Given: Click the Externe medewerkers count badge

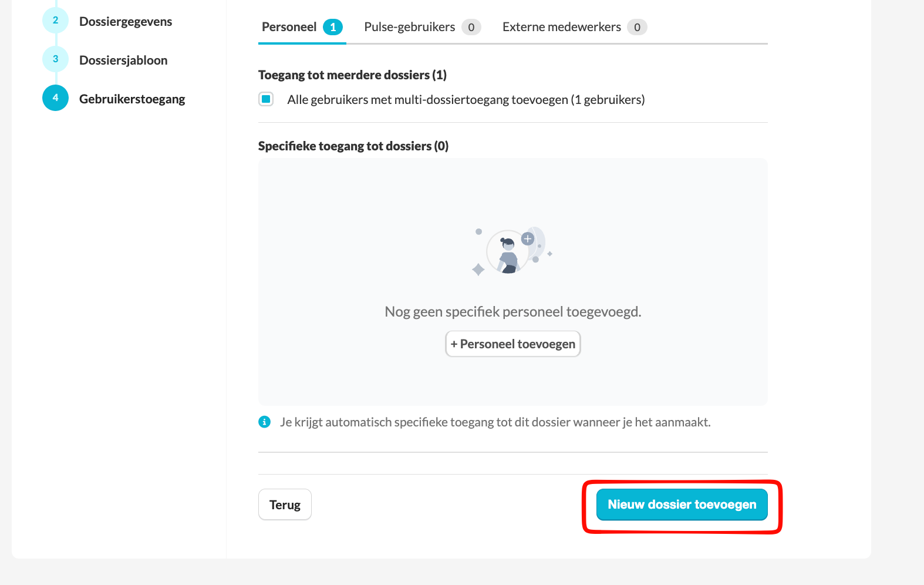Looking at the screenshot, I should point(637,27).
